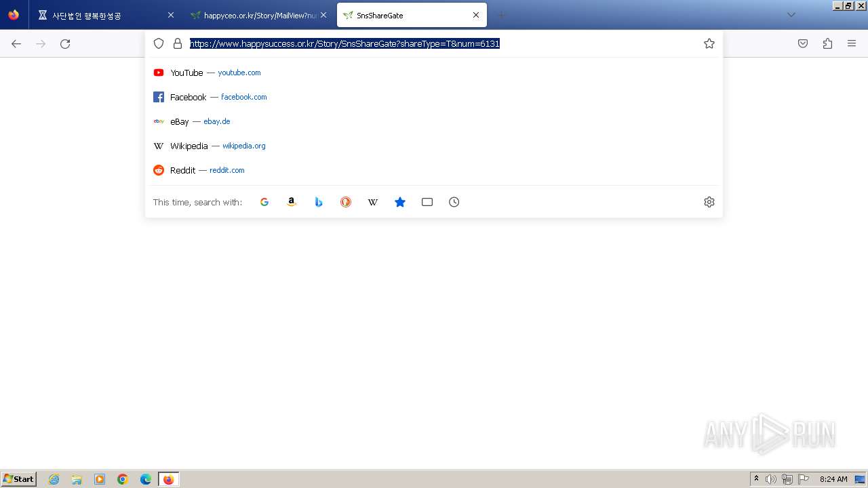868x488 pixels.
Task: List all tabs dropdown arrow
Action: [791, 15]
